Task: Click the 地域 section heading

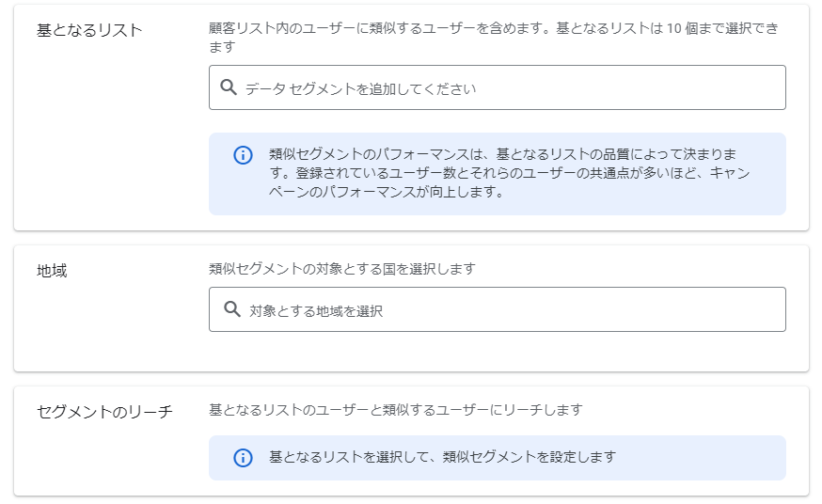Action: click(x=52, y=271)
